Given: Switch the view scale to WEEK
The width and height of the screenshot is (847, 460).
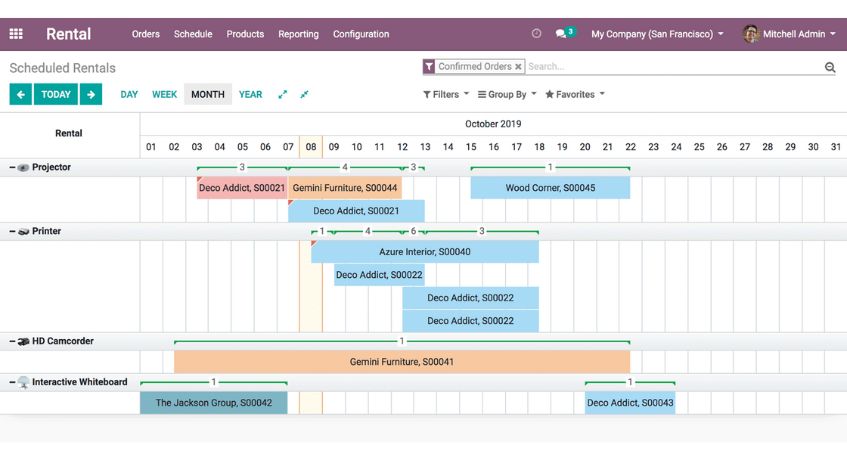Looking at the screenshot, I should [x=164, y=95].
